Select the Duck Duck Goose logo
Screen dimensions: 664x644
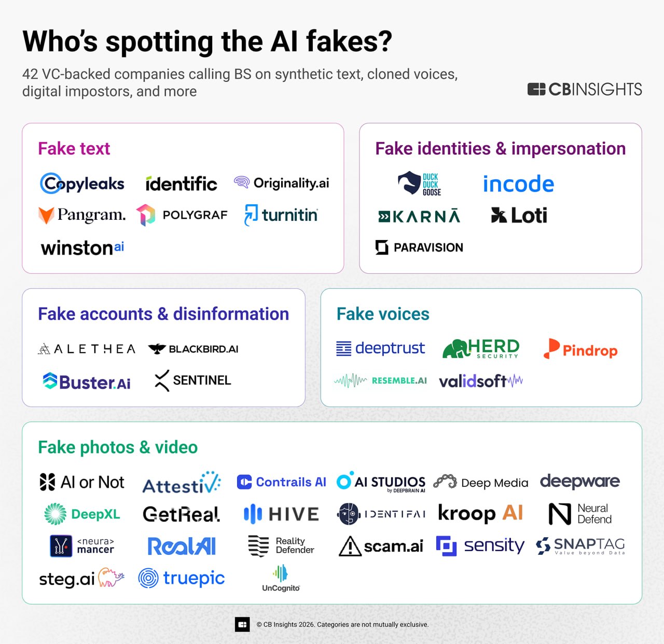click(420, 184)
